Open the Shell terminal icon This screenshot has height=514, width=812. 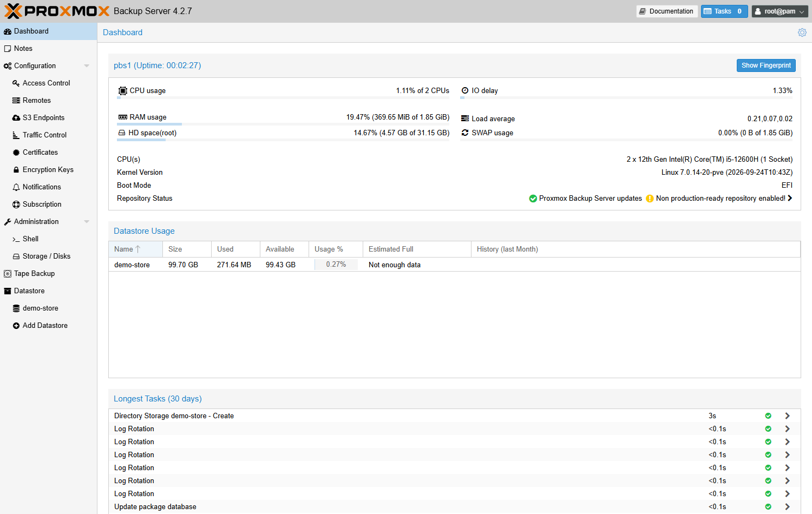tap(16, 239)
